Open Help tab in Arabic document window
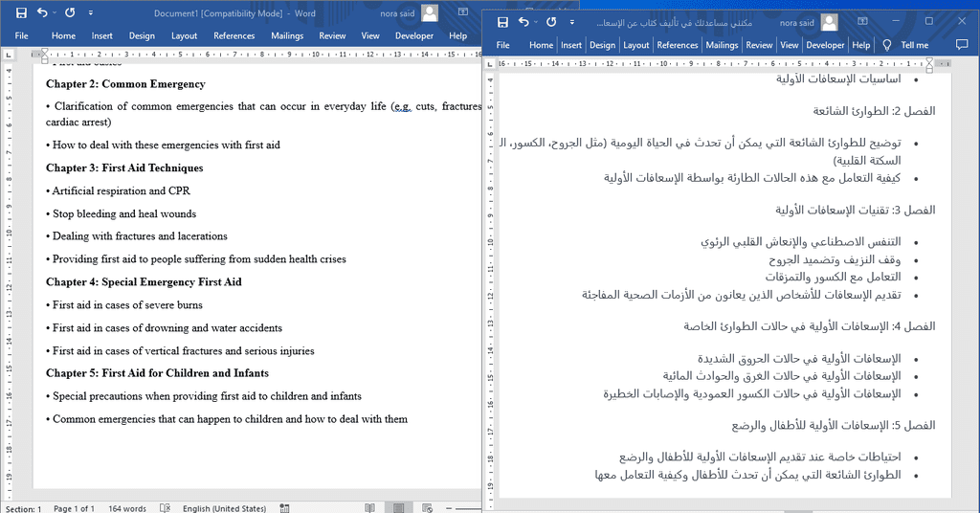The image size is (980, 513). 861,45
